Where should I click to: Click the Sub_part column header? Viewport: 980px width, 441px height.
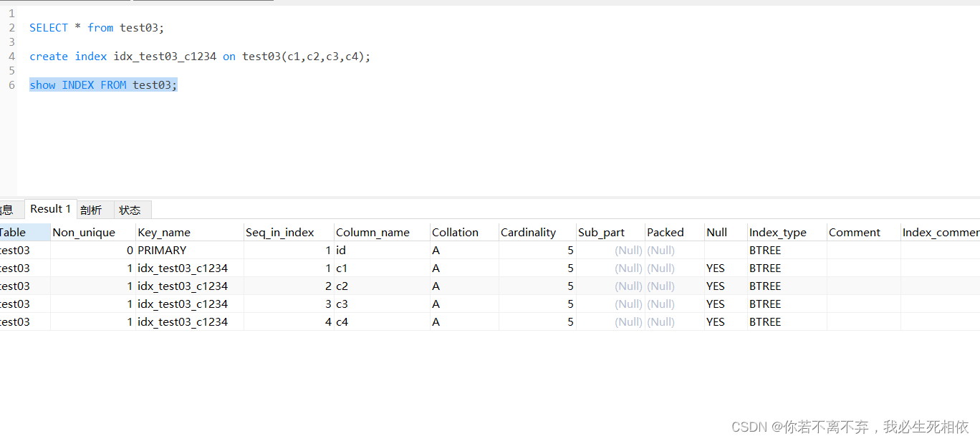pyautogui.click(x=601, y=232)
